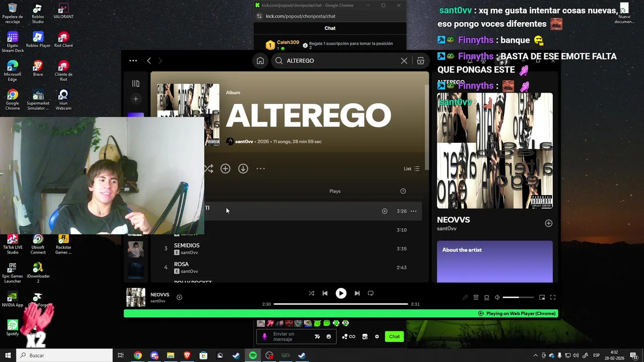The height and width of the screenshot is (362, 644).
Task: Add the 3:26 track to Liked Songs
Action: 384,211
